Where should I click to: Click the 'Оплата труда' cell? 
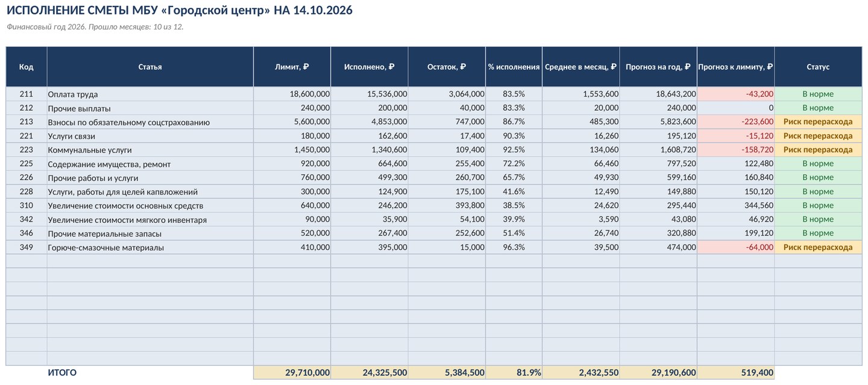click(x=150, y=94)
